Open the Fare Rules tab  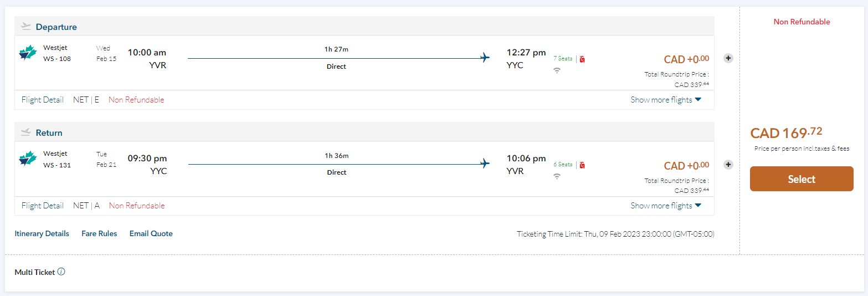coord(99,233)
